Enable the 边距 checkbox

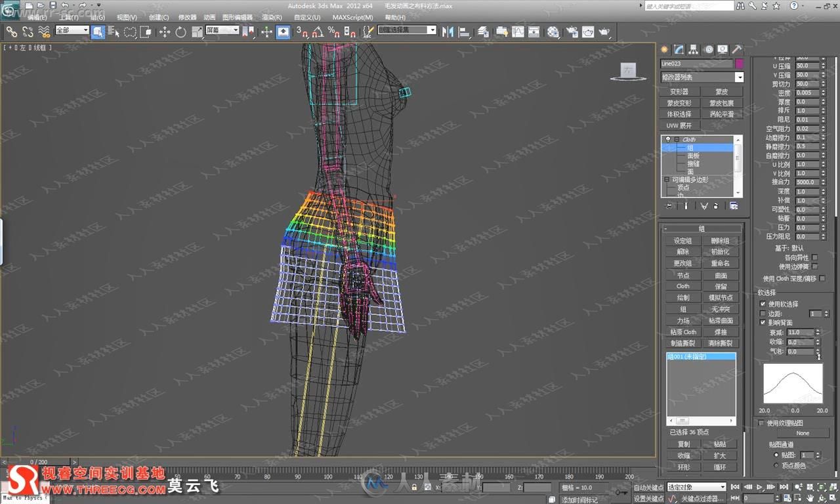click(x=763, y=314)
